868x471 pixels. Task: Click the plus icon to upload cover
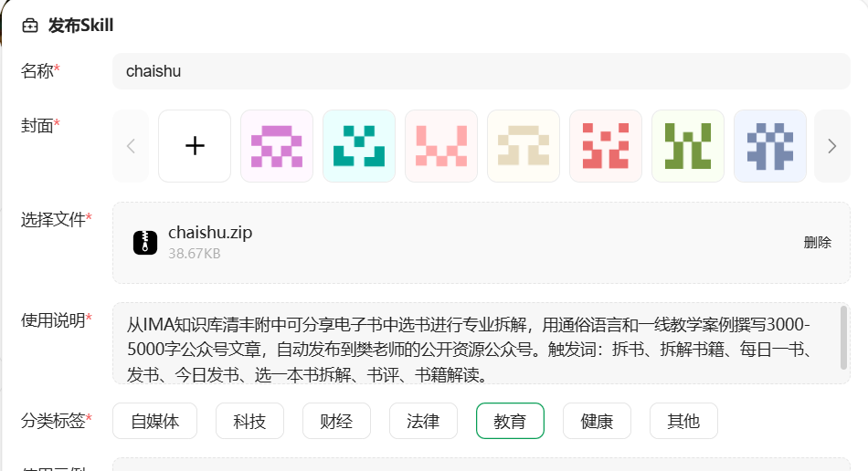click(x=195, y=146)
